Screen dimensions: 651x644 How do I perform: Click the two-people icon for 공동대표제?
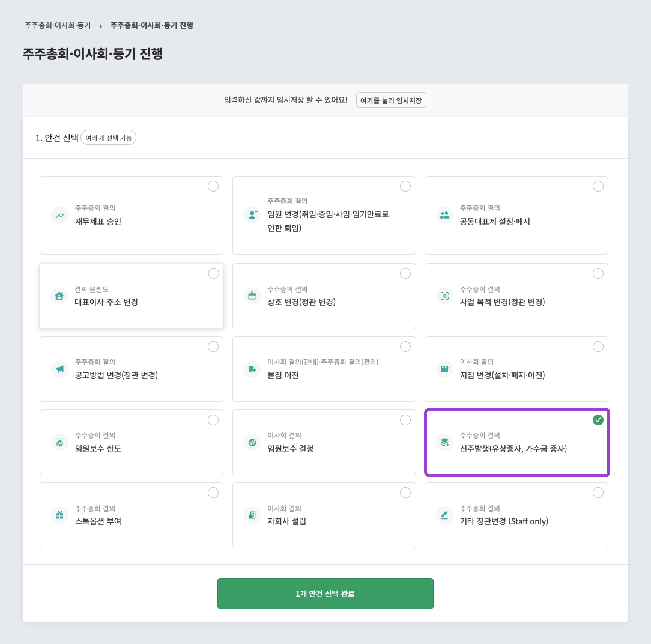[444, 215]
